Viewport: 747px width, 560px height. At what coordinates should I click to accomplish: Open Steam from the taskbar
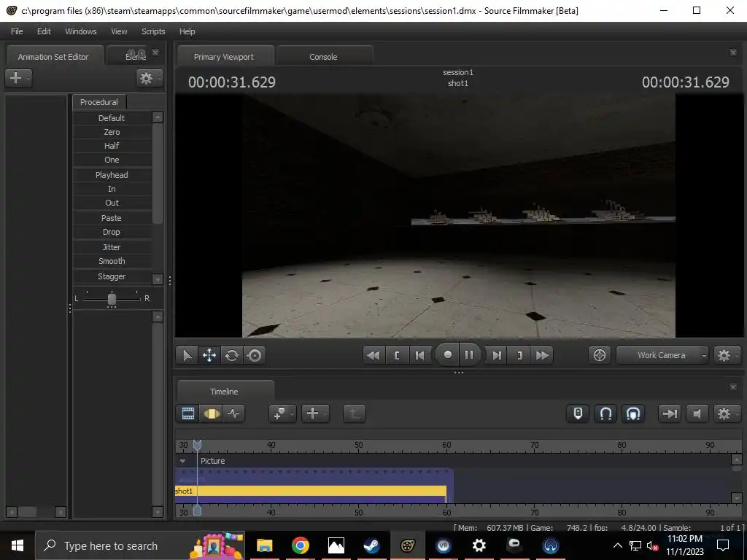(371, 545)
